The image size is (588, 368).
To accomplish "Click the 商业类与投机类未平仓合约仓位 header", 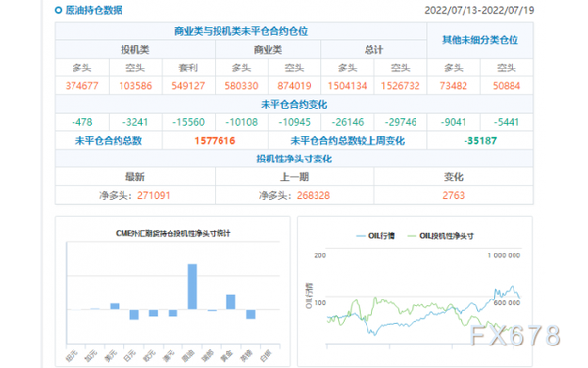I will [x=241, y=31].
